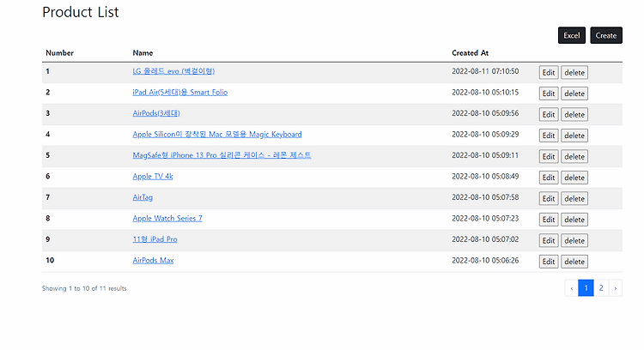This screenshot has height=350, width=644.
Task: Click the Create button
Action: click(x=606, y=35)
